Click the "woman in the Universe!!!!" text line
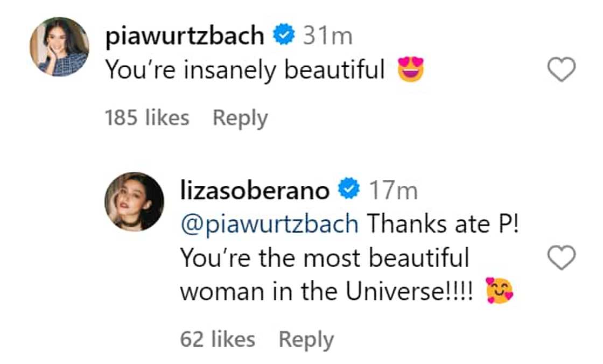This screenshot has width=603, height=364. (326, 291)
